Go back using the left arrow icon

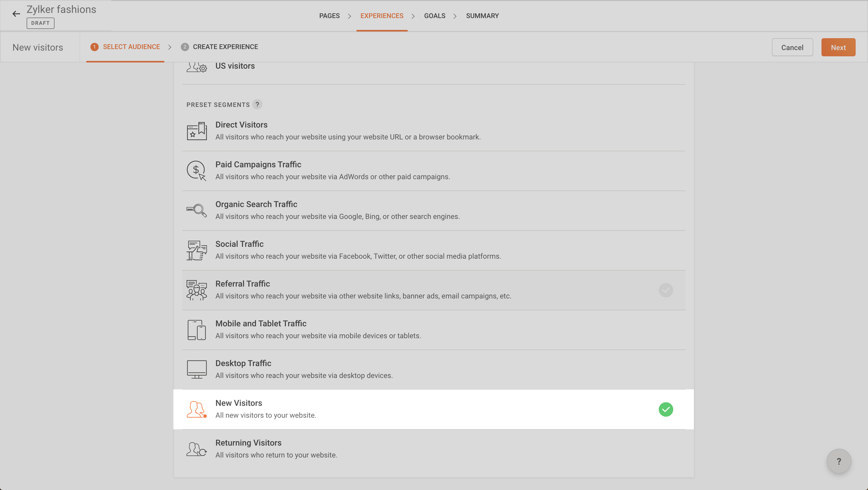16,14
